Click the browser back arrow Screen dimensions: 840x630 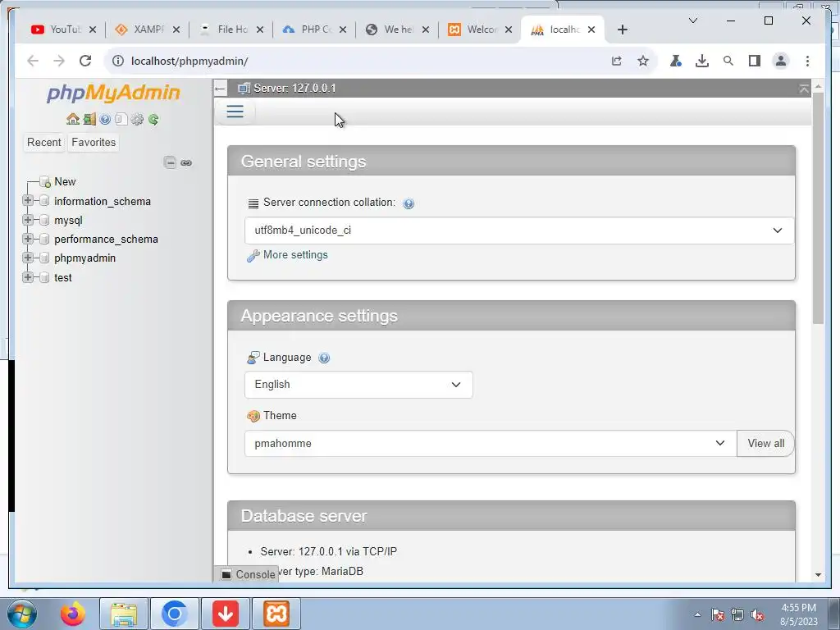[33, 61]
